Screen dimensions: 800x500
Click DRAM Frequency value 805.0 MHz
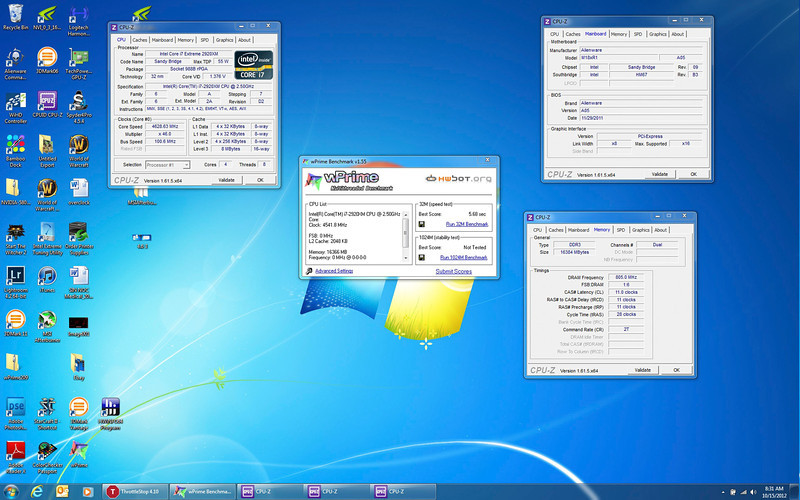[626, 278]
